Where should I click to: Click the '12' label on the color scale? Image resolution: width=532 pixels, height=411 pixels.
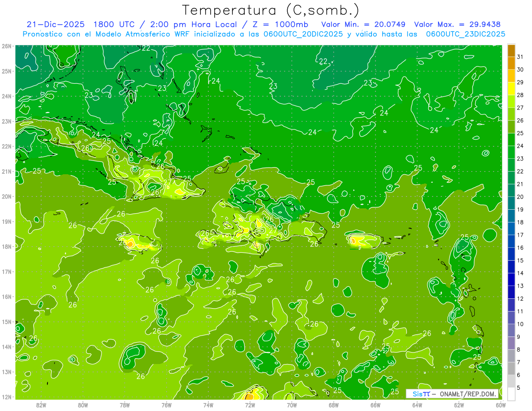tap(520, 298)
